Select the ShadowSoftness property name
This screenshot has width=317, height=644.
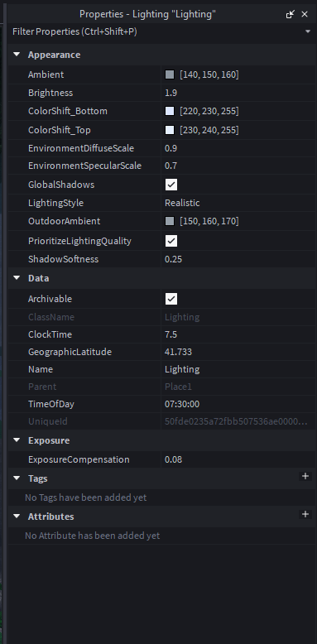pos(63,259)
